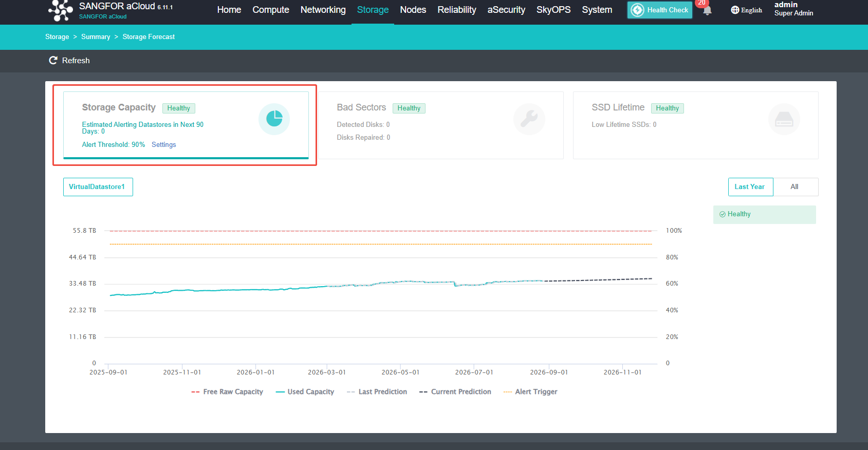Open the Reliability menu
Viewport: 868px width, 450px height.
457,10
